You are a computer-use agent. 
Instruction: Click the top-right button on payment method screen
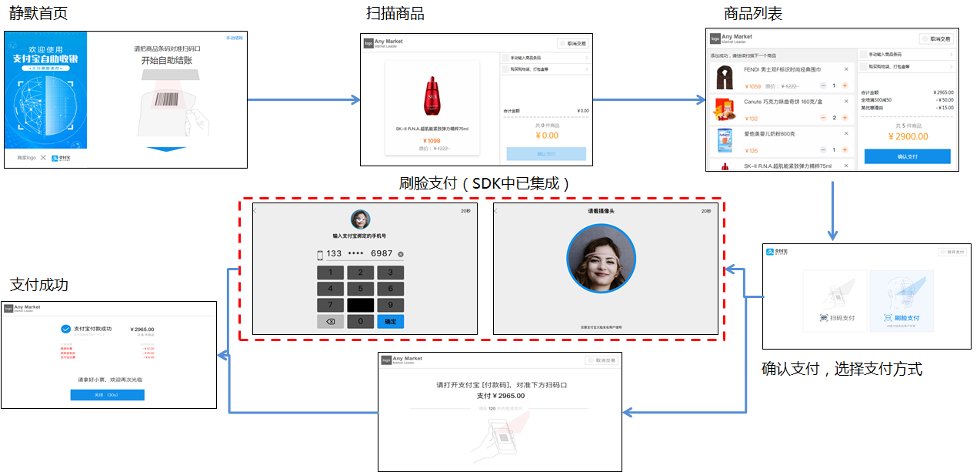(952, 252)
